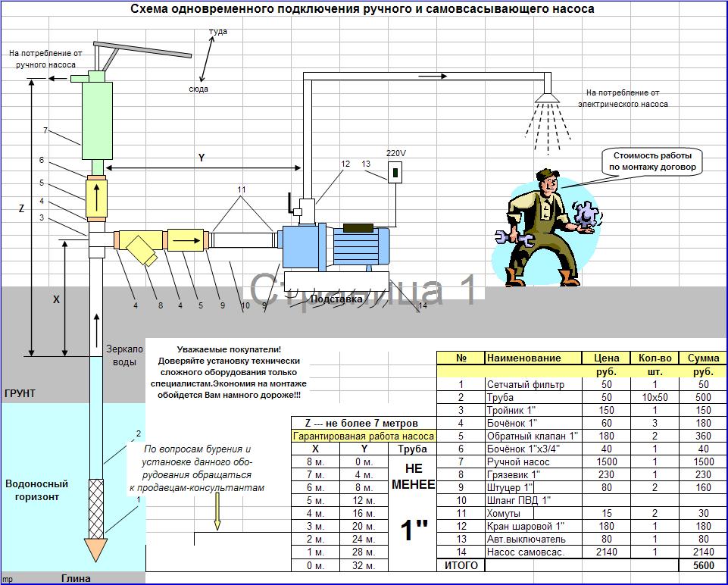728x585 pixels.
Task: Click the yellow downward arrow shape
Action: (217, 511)
